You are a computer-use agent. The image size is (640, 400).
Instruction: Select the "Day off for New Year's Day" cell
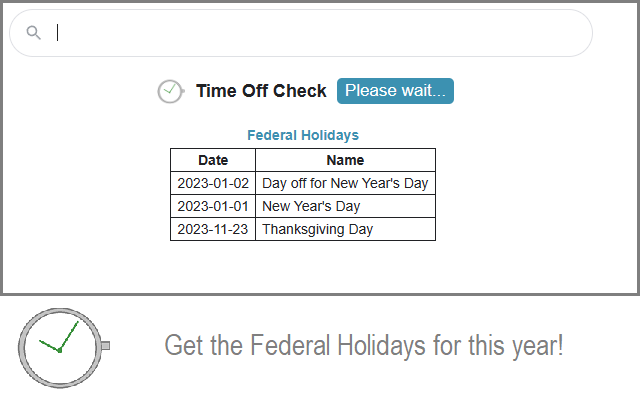pyautogui.click(x=345, y=183)
